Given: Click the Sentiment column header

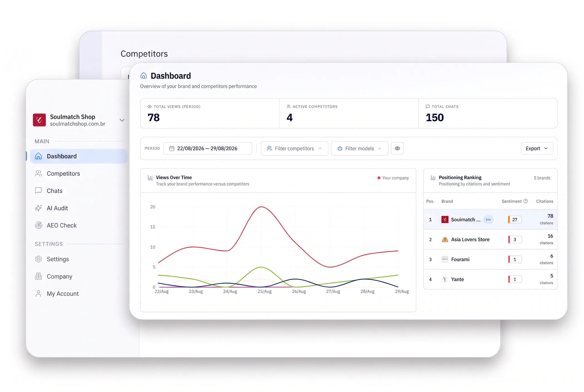Looking at the screenshot, I should [x=511, y=201].
